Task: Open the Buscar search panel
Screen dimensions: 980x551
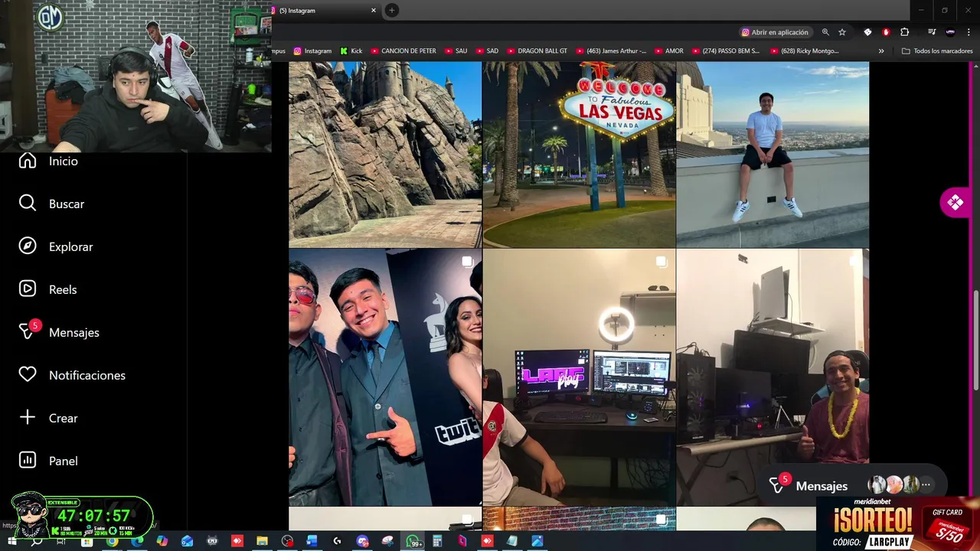Action: 51,204
